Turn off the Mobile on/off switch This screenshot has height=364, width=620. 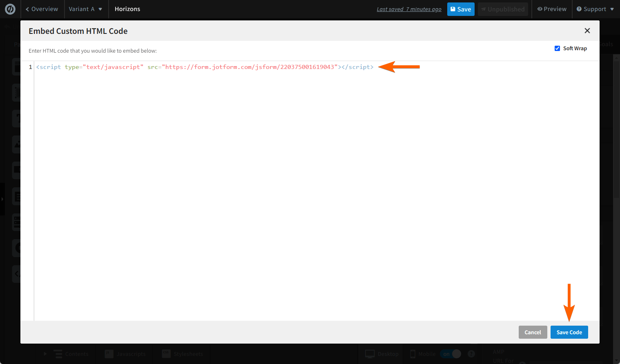coord(451,354)
